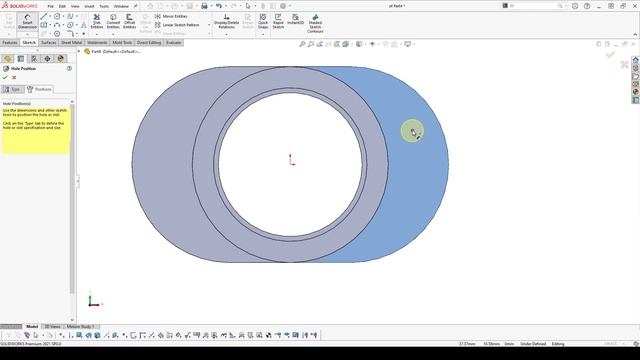Open the DisplayManager panel tab
Image resolution: width=640 pixels, height=360 pixels.
61,59
